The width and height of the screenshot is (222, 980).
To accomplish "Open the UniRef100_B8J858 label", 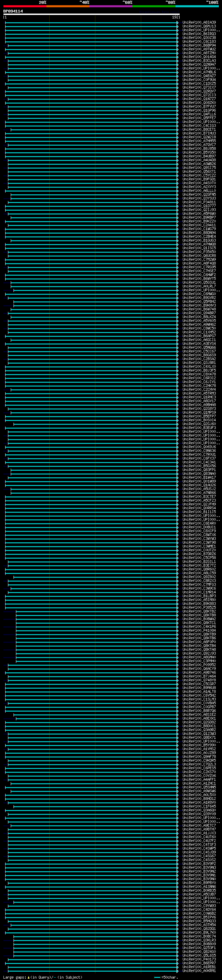I will click(x=199, y=149).
